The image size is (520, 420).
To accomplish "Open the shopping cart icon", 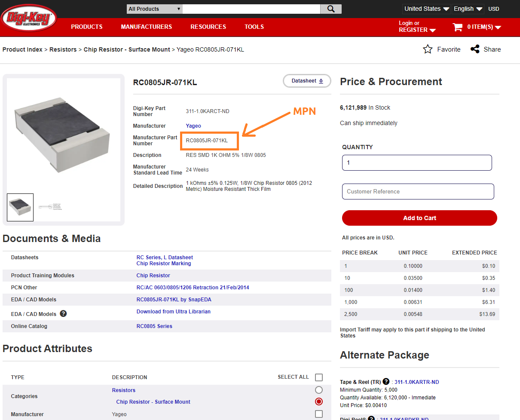I will click(x=457, y=27).
